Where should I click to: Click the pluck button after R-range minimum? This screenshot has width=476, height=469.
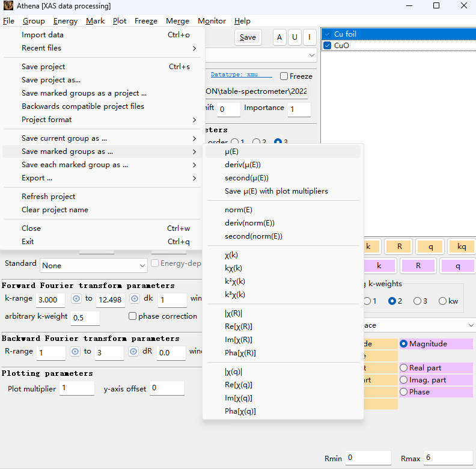coord(75,352)
